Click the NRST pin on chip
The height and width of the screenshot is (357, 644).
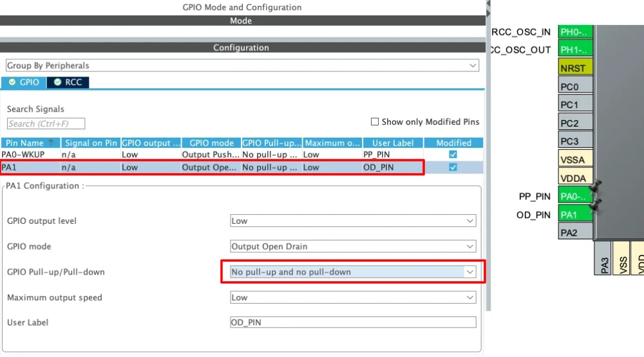(575, 68)
